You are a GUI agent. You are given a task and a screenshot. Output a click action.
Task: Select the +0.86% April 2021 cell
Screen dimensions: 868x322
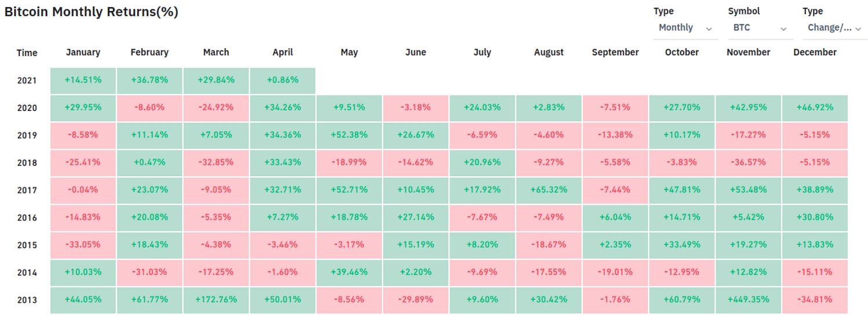[283, 81]
